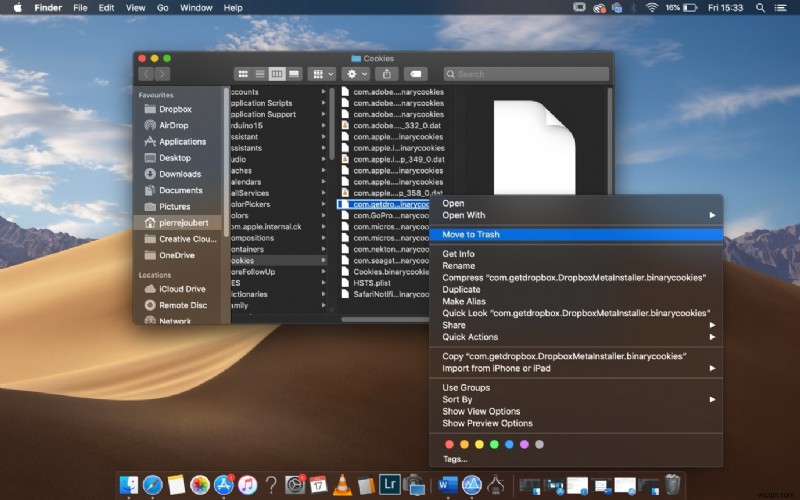This screenshot has width=800, height=500.
Task: Click the Share toolbar button in Finder
Action: point(387,74)
